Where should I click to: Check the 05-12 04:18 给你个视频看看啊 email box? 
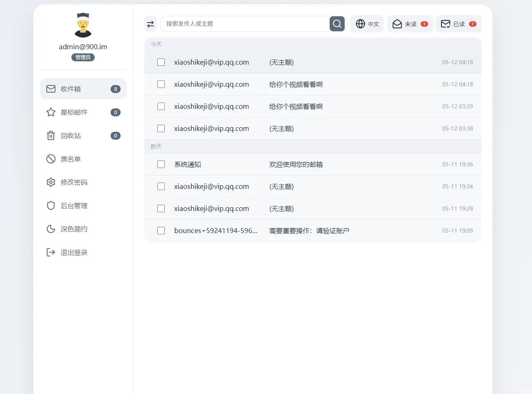[x=161, y=84]
